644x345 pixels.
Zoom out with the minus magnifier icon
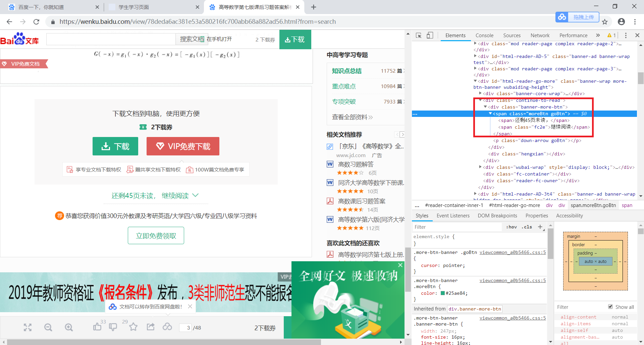tap(48, 328)
